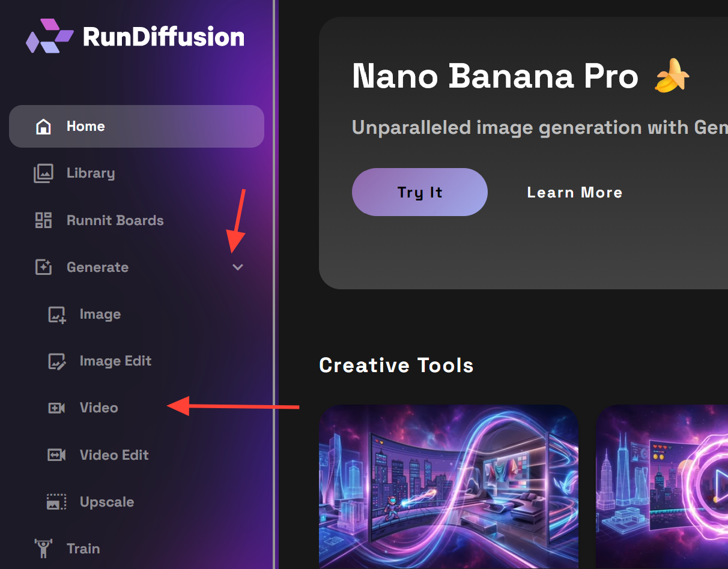728x569 pixels.
Task: Open the first Creative Tools thumbnail
Action: [449, 486]
